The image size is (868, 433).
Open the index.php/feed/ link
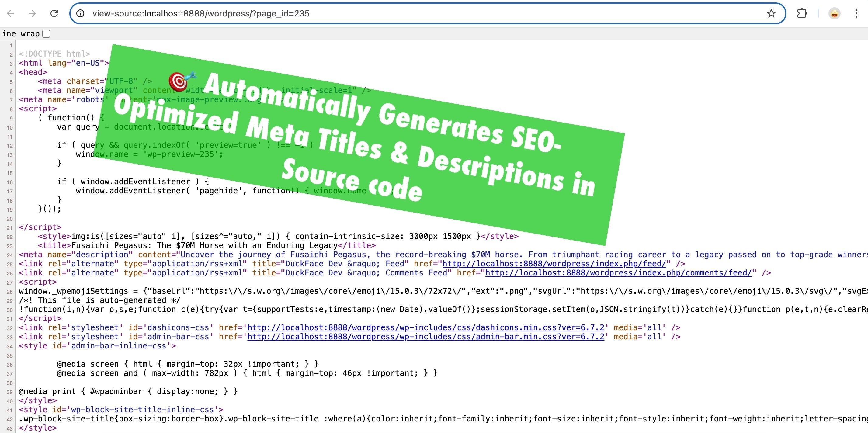(554, 264)
